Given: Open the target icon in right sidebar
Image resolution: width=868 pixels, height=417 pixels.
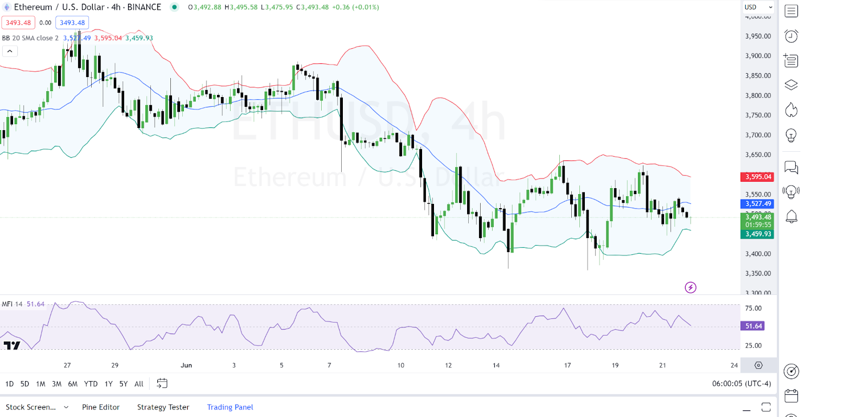Looking at the screenshot, I should (791, 371).
